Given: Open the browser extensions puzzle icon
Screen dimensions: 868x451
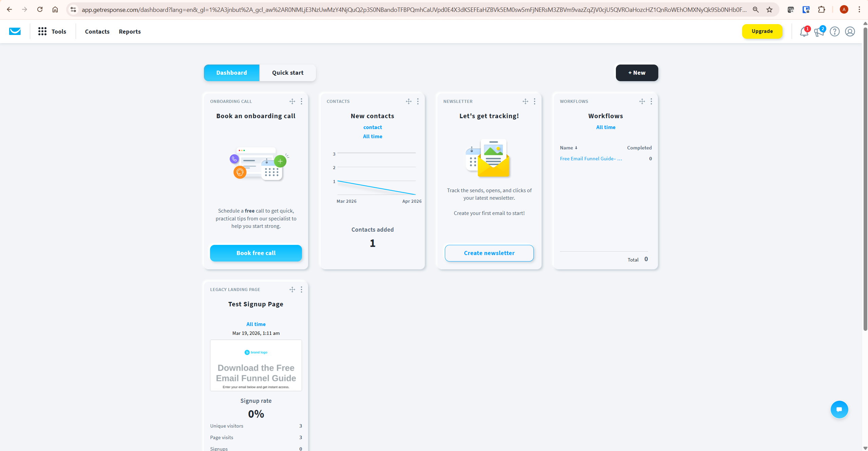Looking at the screenshot, I should (822, 10).
